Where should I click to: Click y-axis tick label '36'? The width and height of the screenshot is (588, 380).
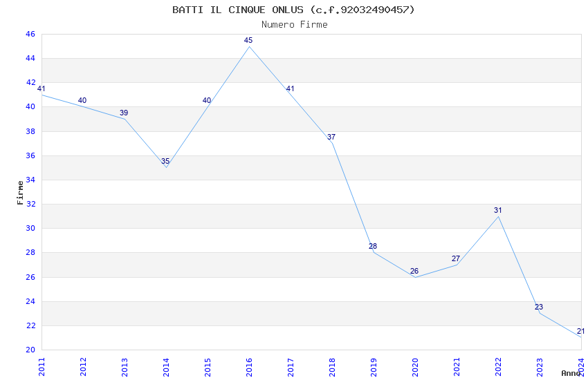click(x=30, y=155)
